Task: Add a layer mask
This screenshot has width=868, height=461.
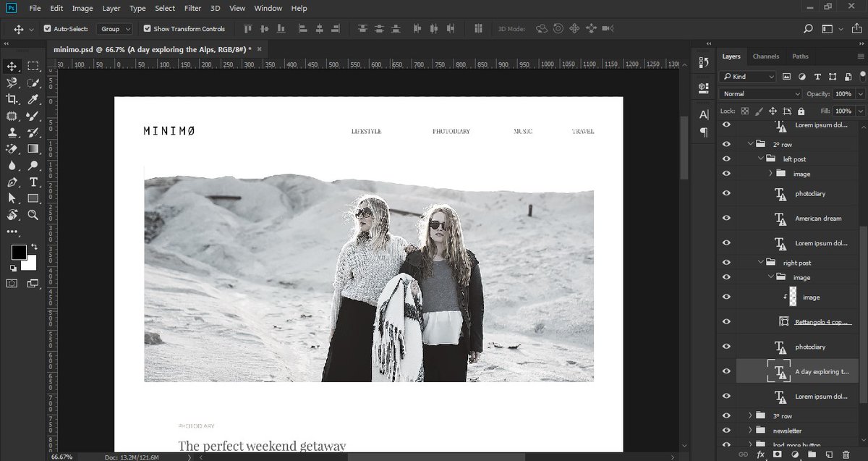Action: [778, 454]
